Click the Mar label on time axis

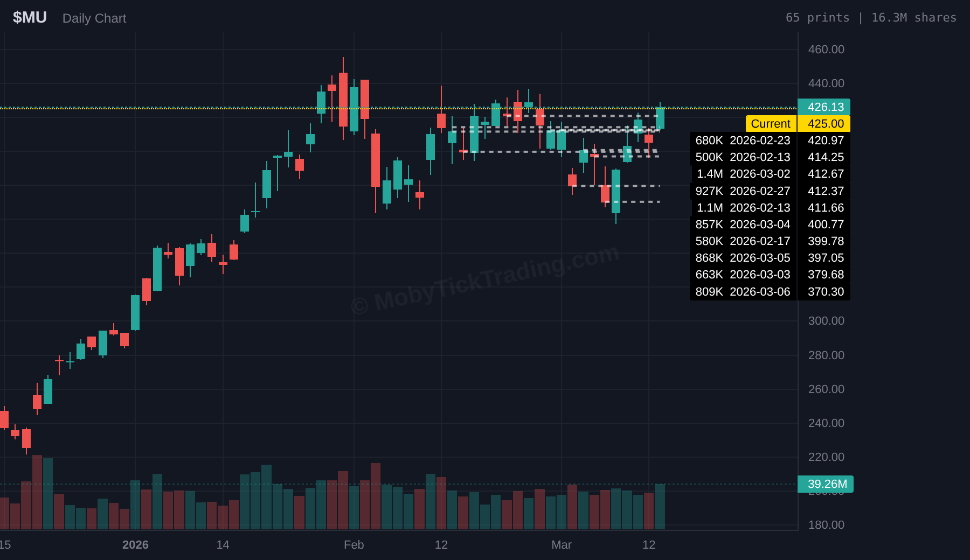[561, 545]
